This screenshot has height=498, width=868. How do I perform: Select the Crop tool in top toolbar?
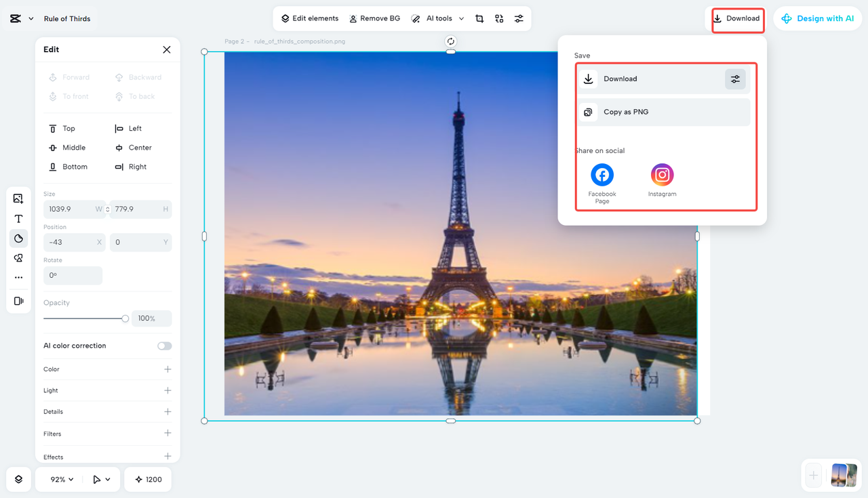pyautogui.click(x=479, y=18)
